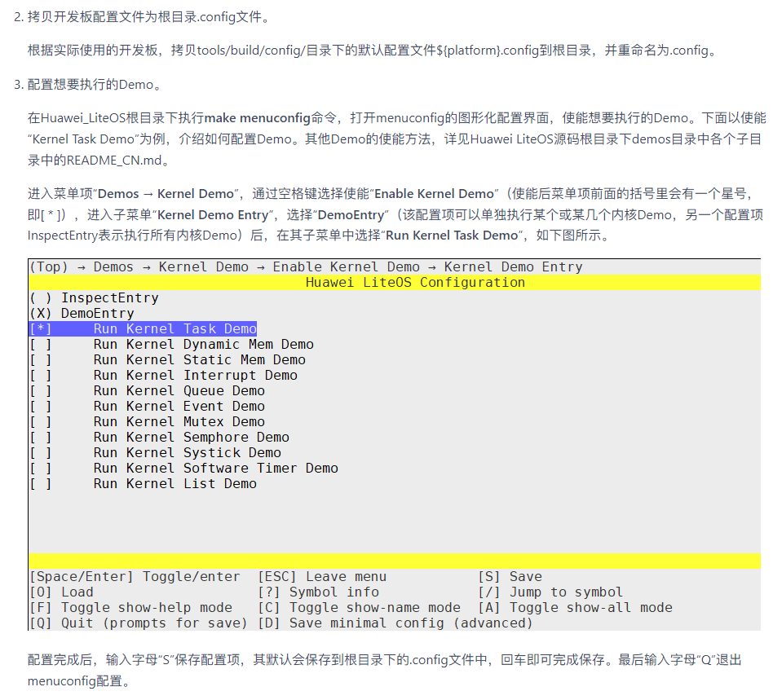Screen dimensions: 773x700
Task: Click the Run Kernel List Demo label
Action: tap(175, 484)
